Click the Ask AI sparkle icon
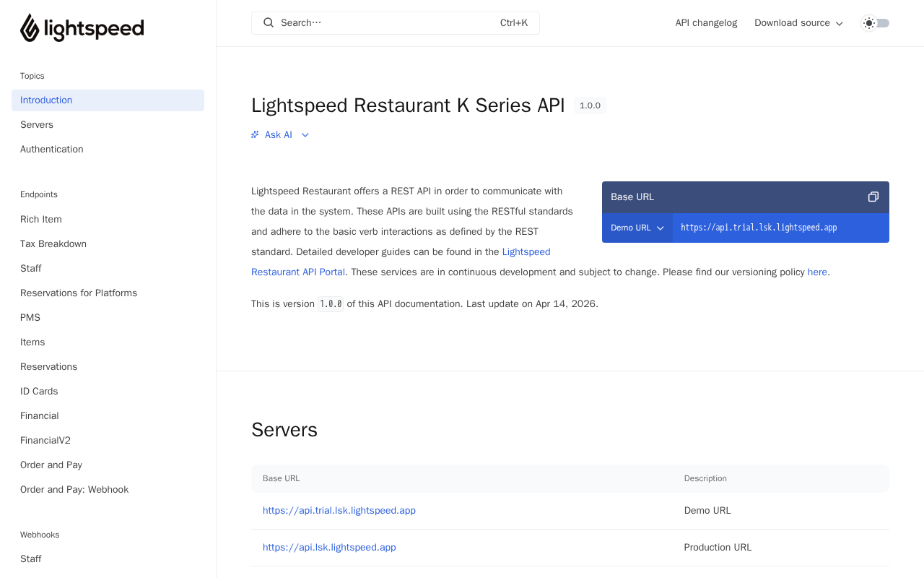The height and width of the screenshot is (578, 924). coord(255,135)
